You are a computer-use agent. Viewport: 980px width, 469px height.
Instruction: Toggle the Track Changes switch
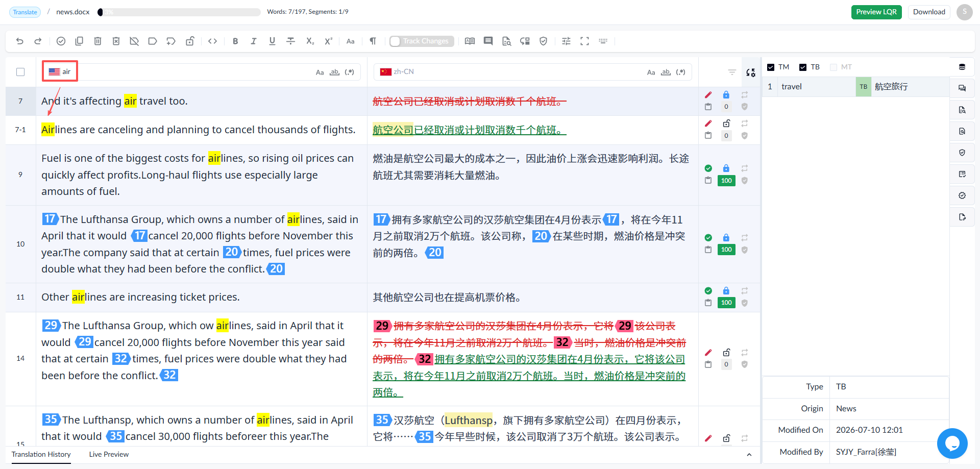coord(421,41)
